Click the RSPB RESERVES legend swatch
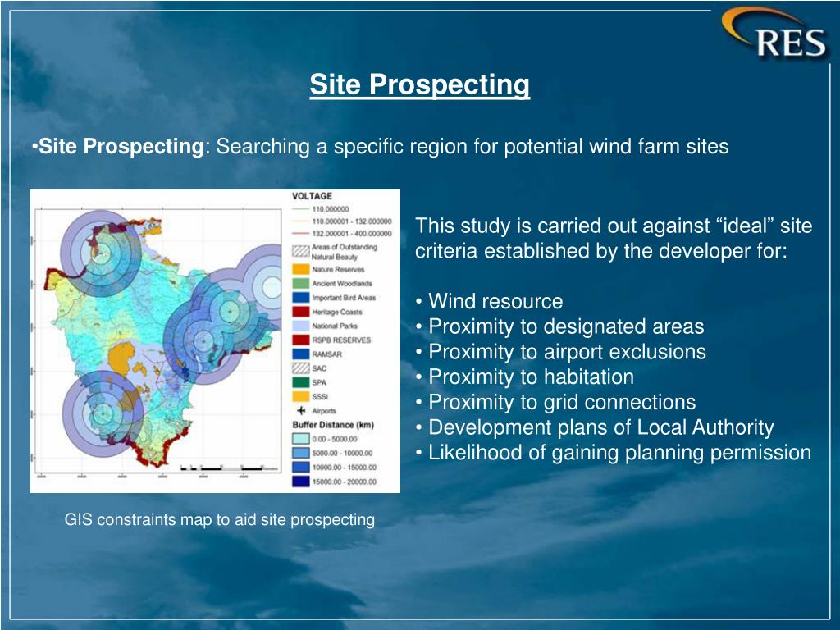 point(301,340)
